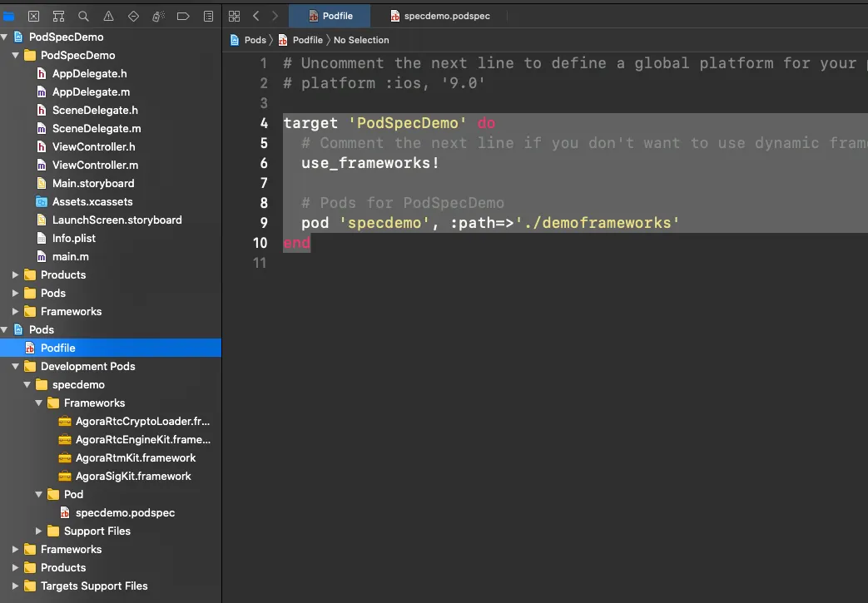Screen dimensions: 868x603
Task: Go forward with the right arrow
Action: (275, 16)
